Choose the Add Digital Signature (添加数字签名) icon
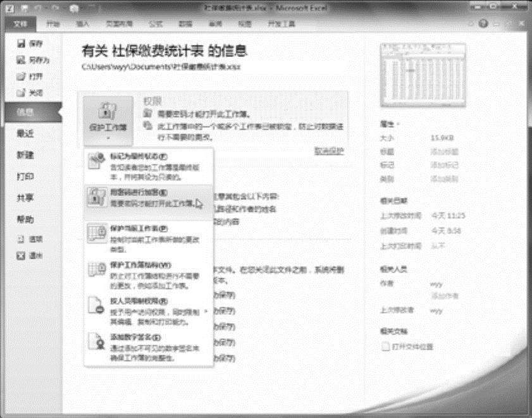Image resolution: width=532 pixels, height=418 pixels. tap(96, 341)
